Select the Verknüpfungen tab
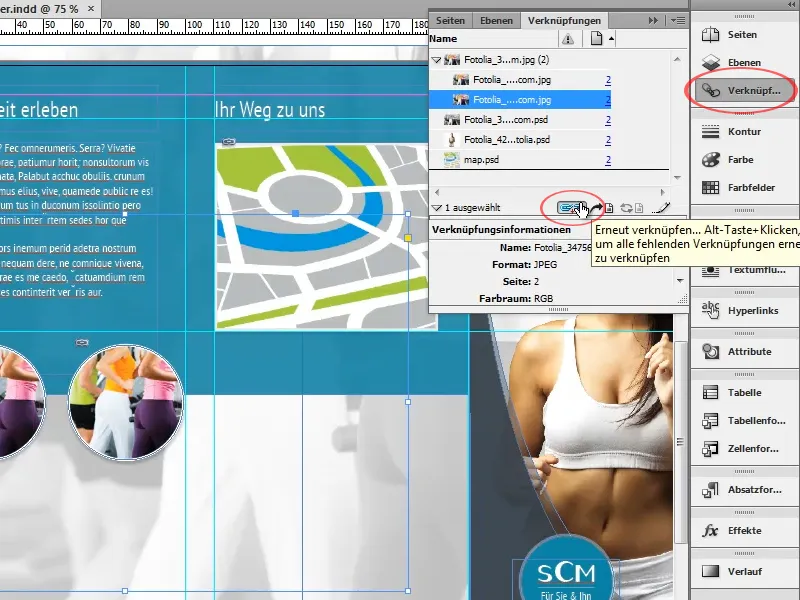 tap(564, 20)
